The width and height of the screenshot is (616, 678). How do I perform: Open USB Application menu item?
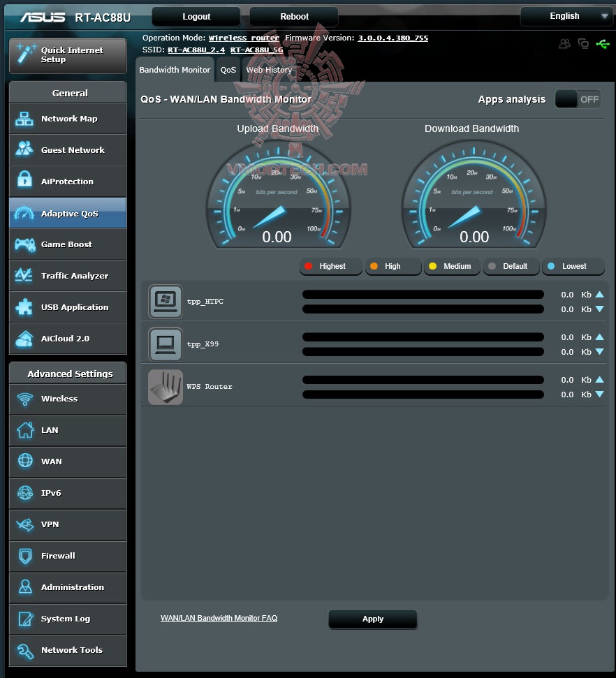point(68,307)
